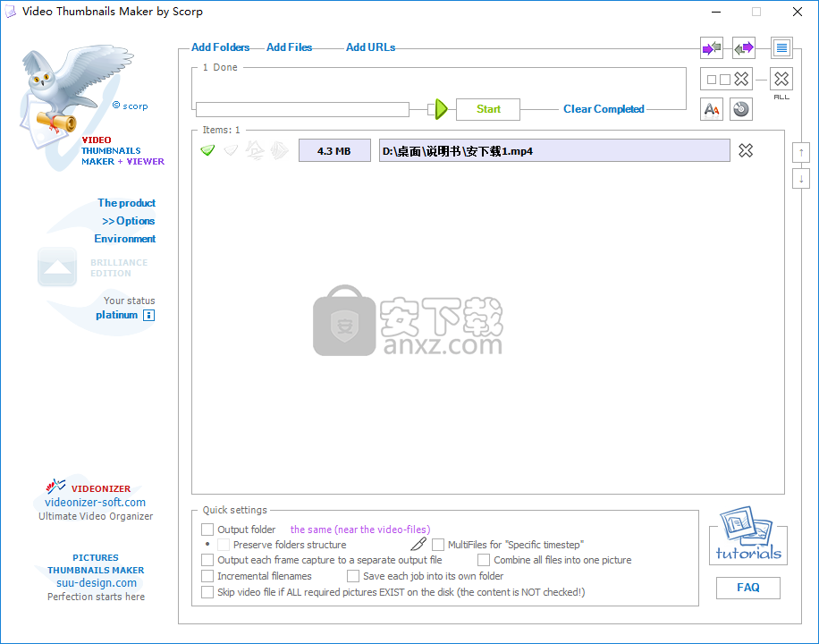
Task: Remove the 安下载1.mp4 item with its X
Action: click(746, 150)
